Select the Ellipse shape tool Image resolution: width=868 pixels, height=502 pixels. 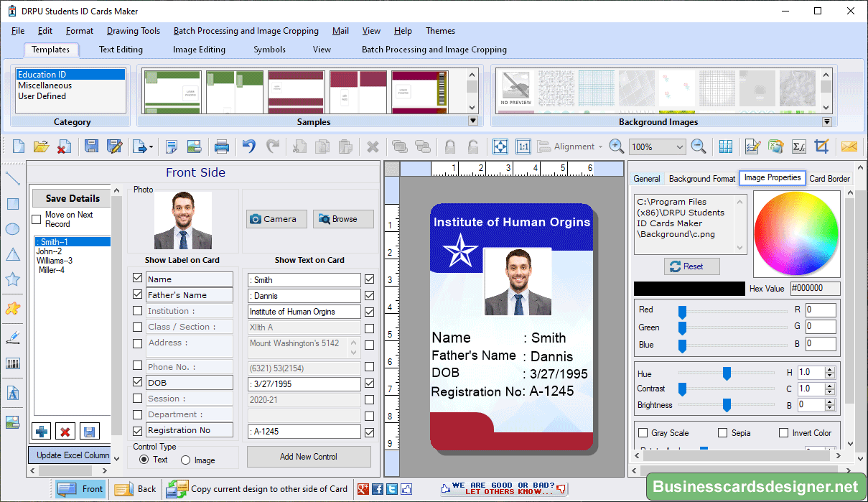[x=11, y=228]
